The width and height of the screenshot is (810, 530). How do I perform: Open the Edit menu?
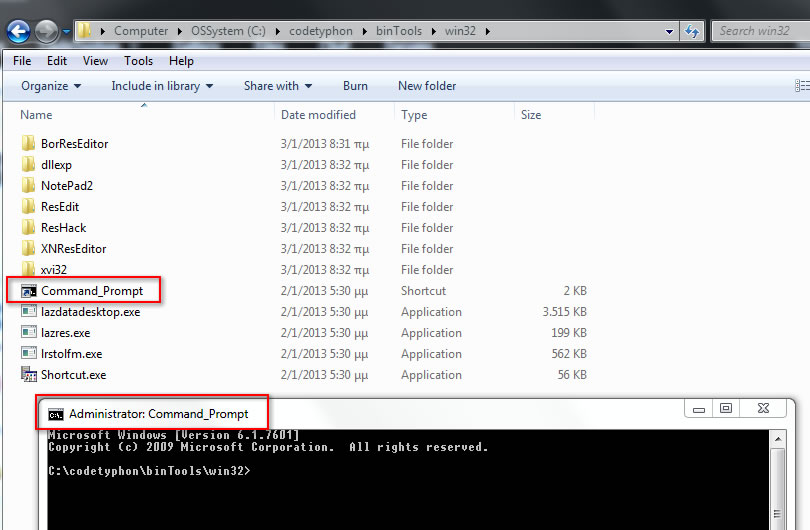click(x=57, y=61)
